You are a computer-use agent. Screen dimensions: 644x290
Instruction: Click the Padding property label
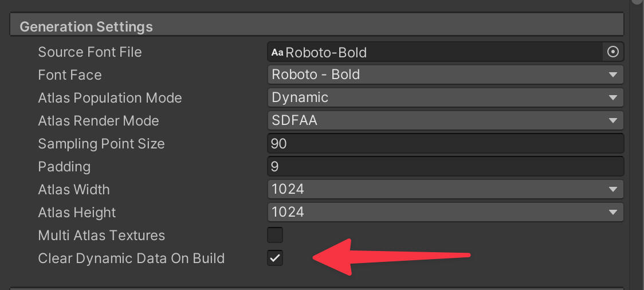[64, 167]
